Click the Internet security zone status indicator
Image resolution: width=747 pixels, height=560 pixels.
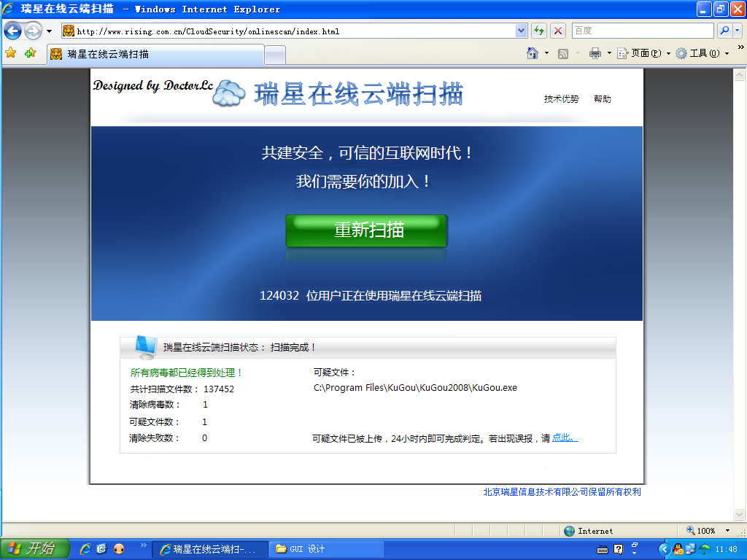(589, 531)
